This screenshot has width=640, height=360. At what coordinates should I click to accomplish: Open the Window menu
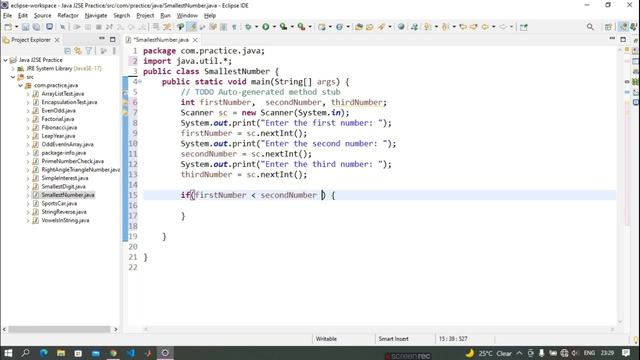pos(187,16)
